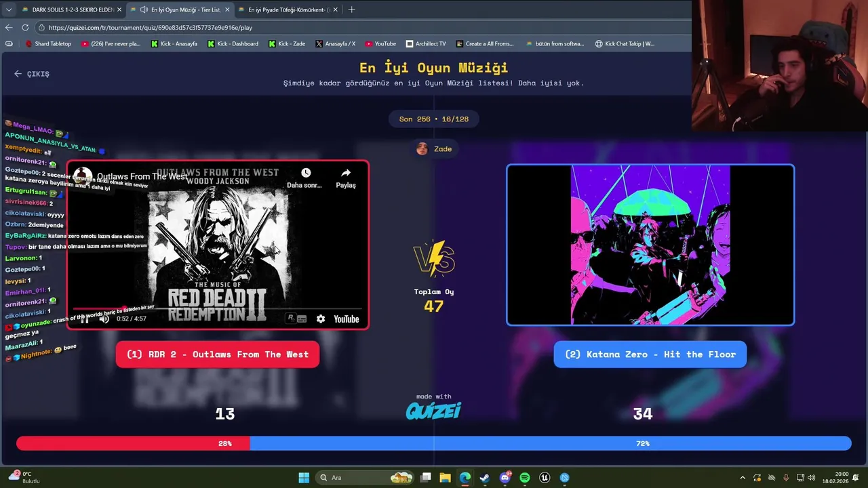Open the YouTube bookmark
The width and height of the screenshot is (868, 488).
[x=380, y=44]
